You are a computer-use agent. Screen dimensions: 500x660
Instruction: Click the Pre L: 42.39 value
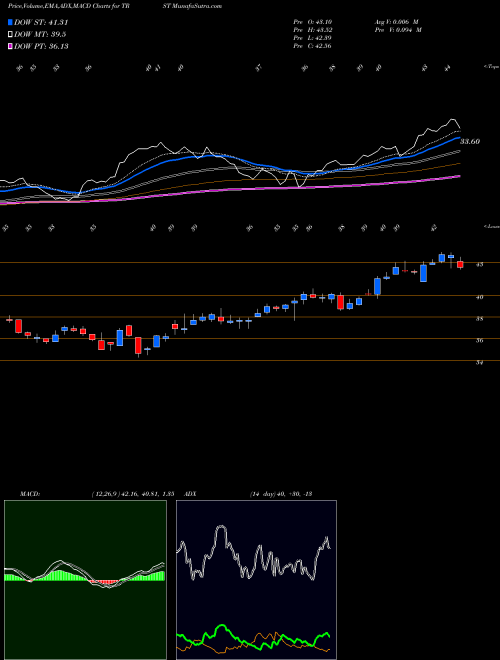click(x=313, y=38)
